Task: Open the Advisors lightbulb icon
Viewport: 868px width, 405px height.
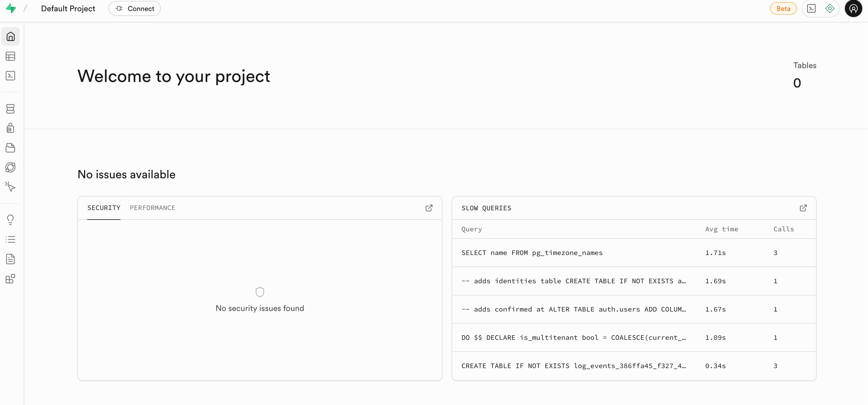Action: coord(10,220)
